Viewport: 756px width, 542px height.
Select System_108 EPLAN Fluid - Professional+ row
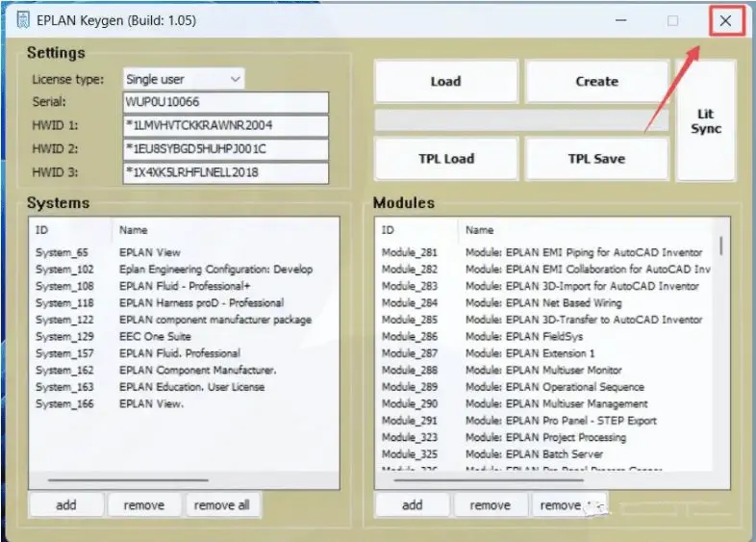click(184, 286)
